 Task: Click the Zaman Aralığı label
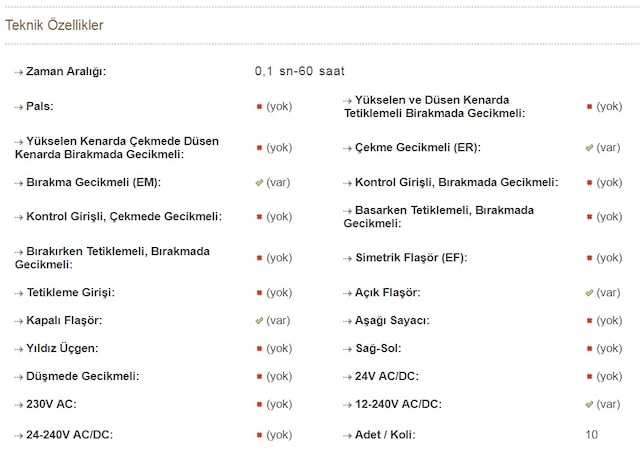point(66,72)
